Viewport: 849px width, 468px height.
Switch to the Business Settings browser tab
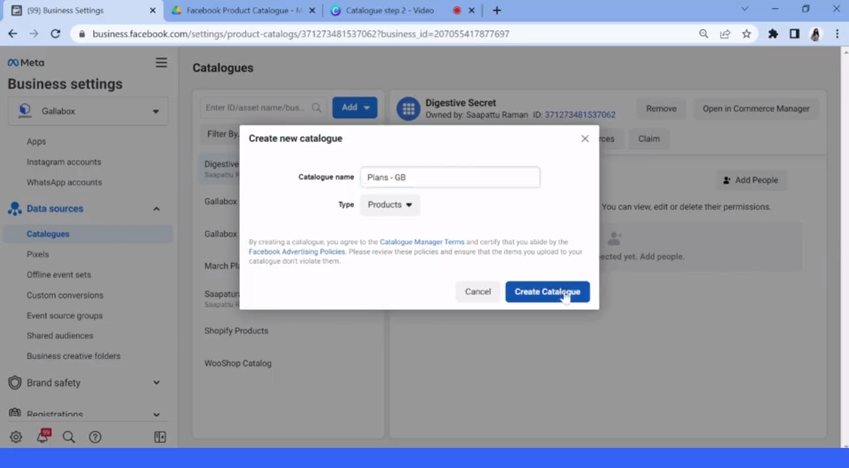pos(81,10)
